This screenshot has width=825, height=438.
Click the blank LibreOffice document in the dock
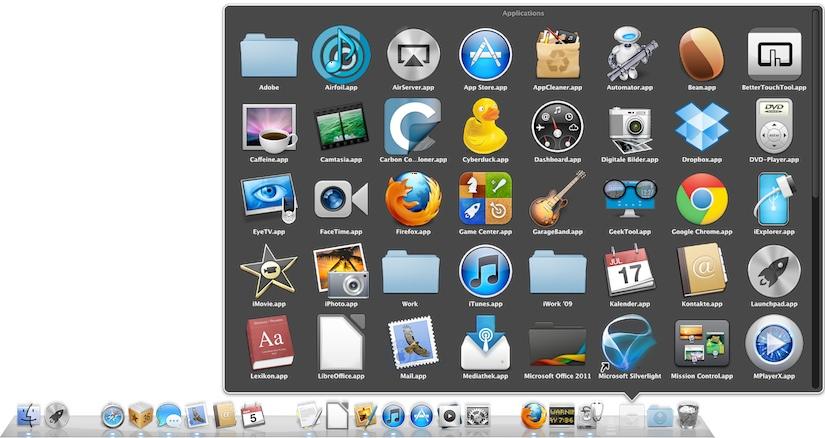pos(337,416)
